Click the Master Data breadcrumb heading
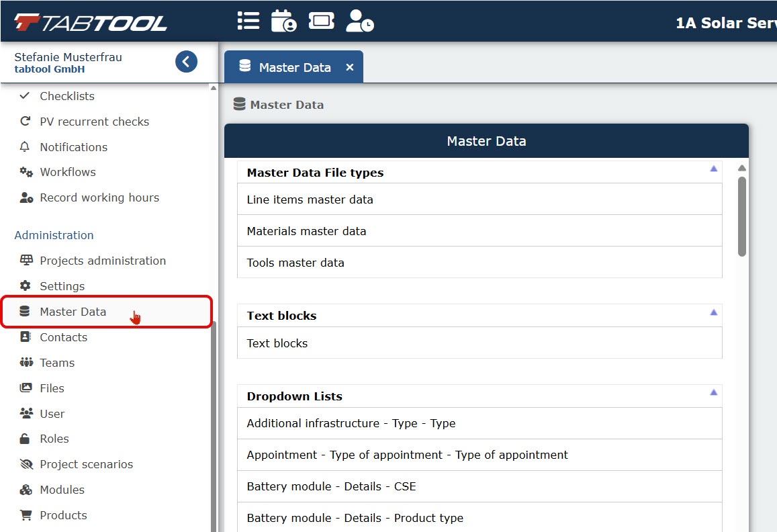Image resolution: width=777 pixels, height=532 pixels. click(x=286, y=105)
